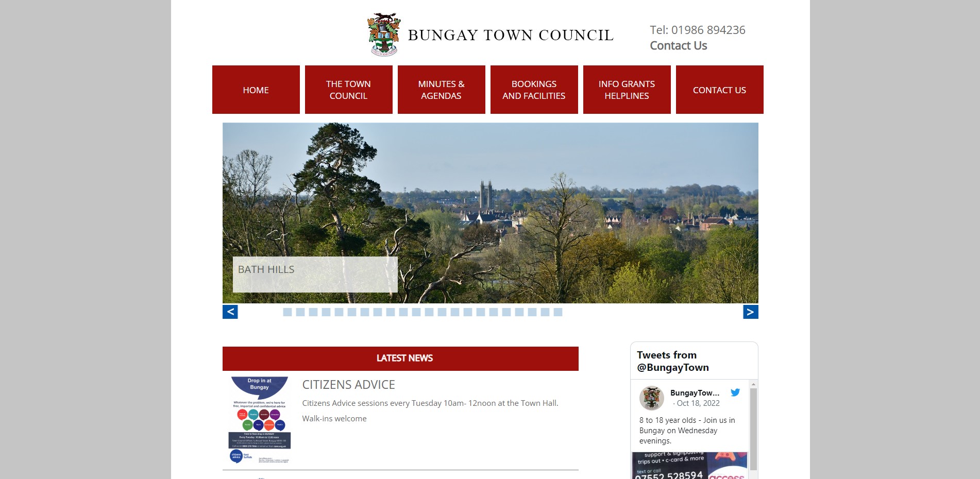Open INFO GRANTS HELPLINES menu
The width and height of the screenshot is (980, 479).
(627, 90)
